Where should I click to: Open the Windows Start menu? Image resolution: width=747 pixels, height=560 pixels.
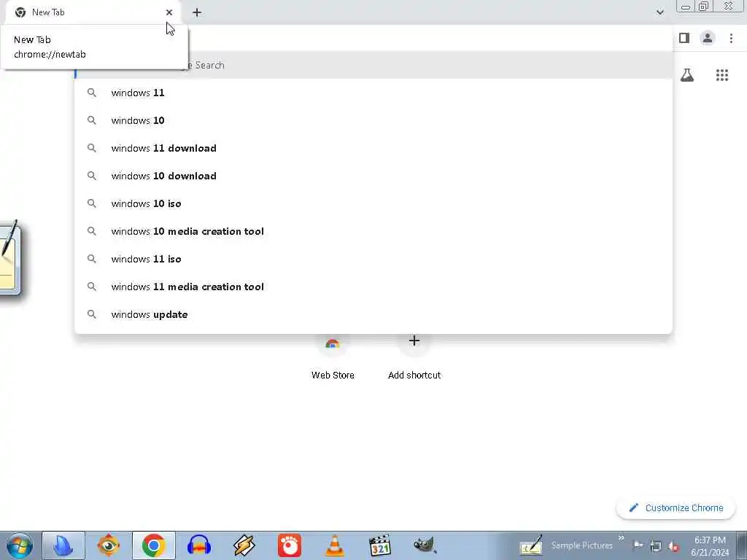[20, 545]
